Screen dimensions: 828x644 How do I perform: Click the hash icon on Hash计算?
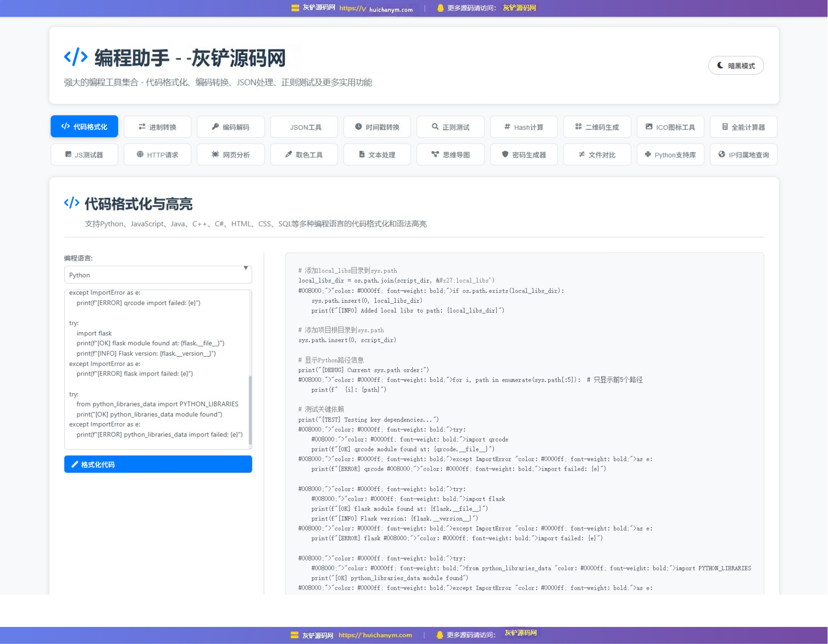click(507, 127)
